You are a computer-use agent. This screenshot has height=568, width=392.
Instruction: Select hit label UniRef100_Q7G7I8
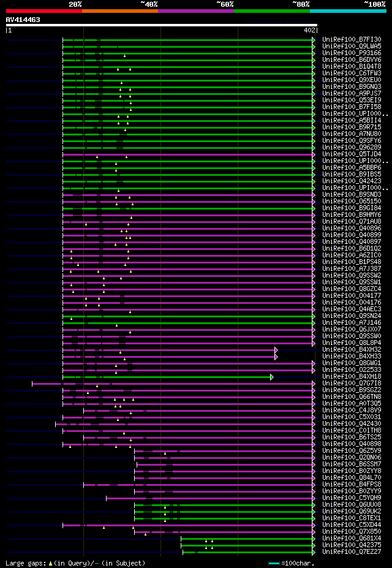352,384
